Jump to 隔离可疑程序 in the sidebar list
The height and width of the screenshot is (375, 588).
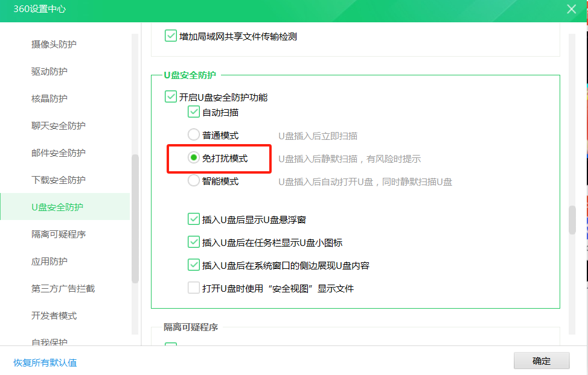[59, 235]
